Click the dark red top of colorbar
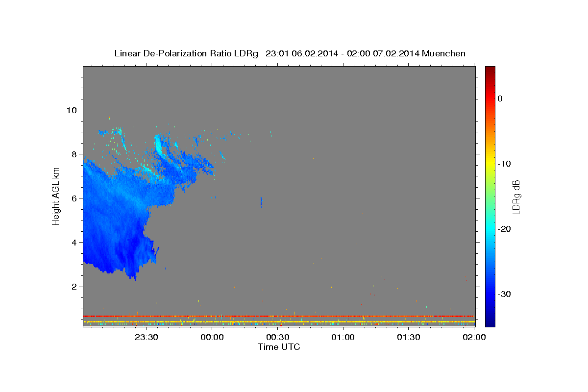The height and width of the screenshot is (392, 588). pyautogui.click(x=490, y=70)
